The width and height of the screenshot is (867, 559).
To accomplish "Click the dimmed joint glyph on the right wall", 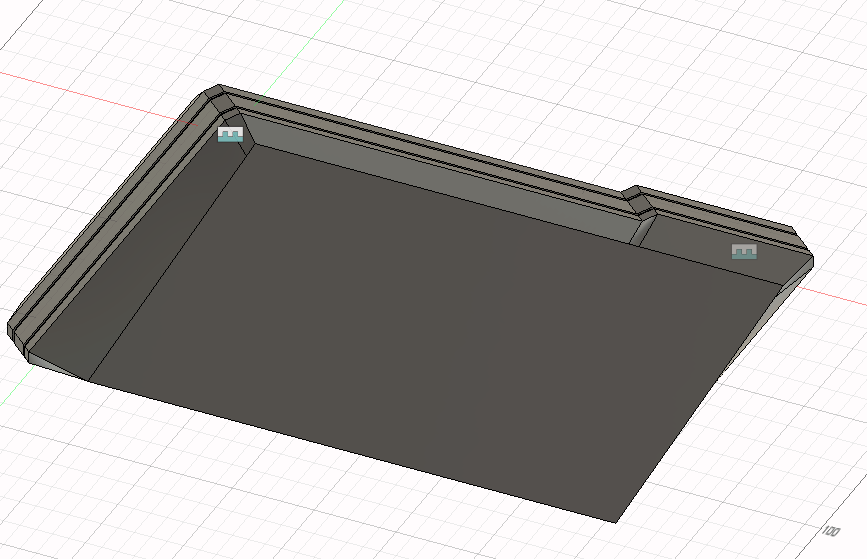I will click(x=743, y=252).
